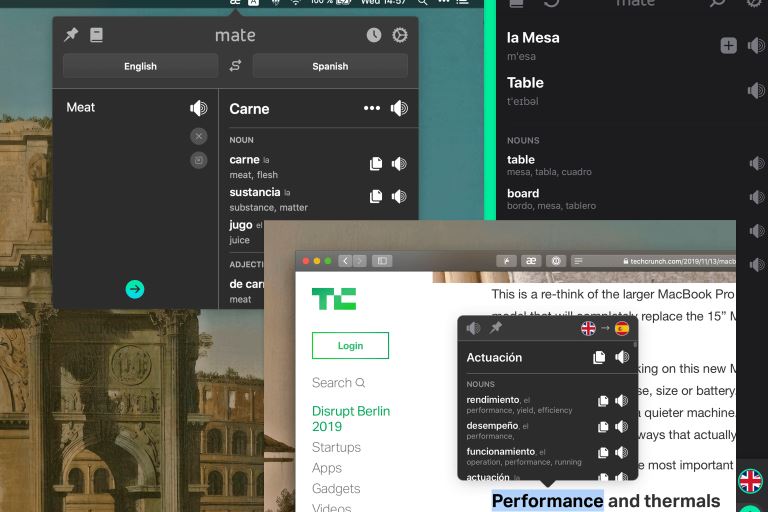
Task: Pin the Actuación translation popup
Action: (x=496, y=327)
